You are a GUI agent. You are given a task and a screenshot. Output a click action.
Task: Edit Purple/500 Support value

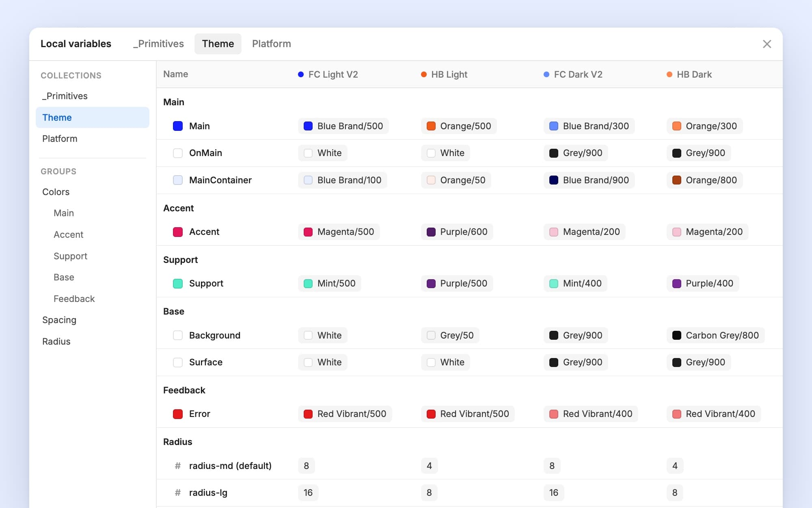click(457, 283)
